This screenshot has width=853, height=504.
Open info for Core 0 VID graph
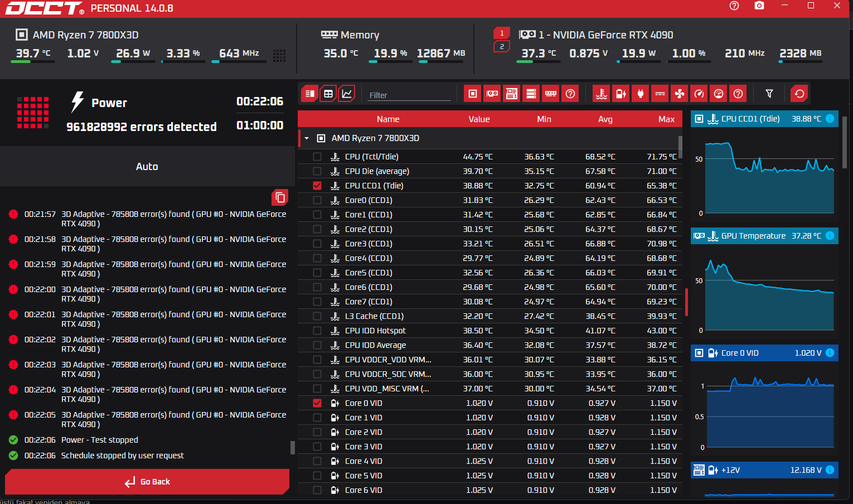830,353
